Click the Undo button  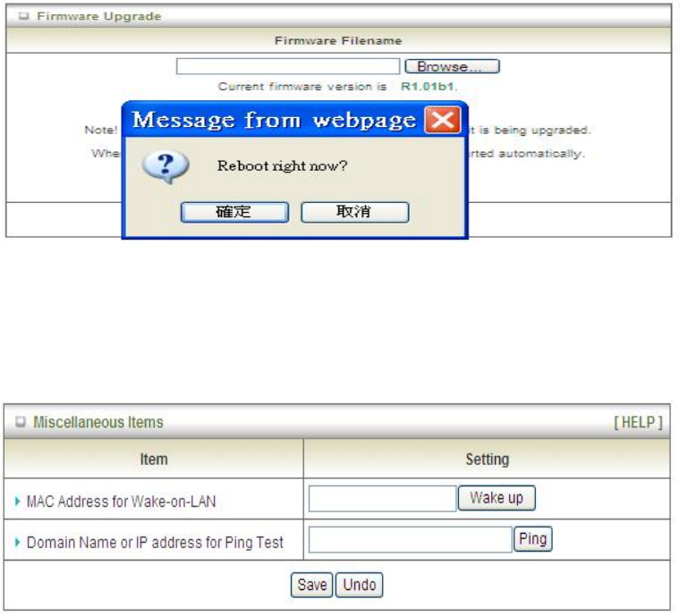pyautogui.click(x=360, y=585)
